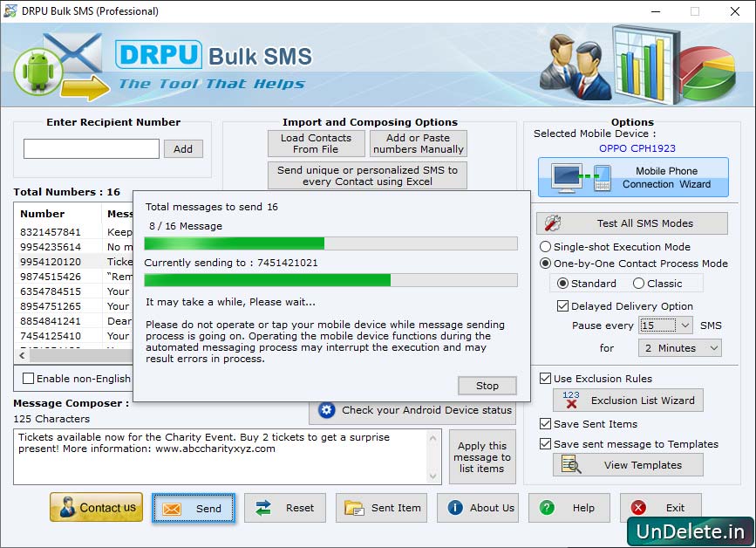The height and width of the screenshot is (548, 756).
Task: Open the Exclusion List Wizard
Action: [x=628, y=401]
